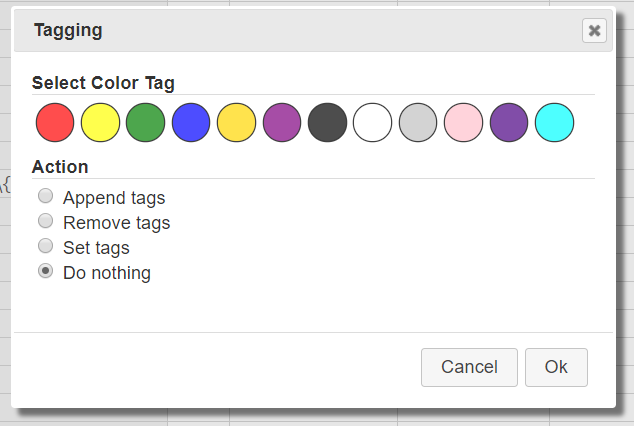Select the red color tag
634x426 pixels.
tap(55, 122)
